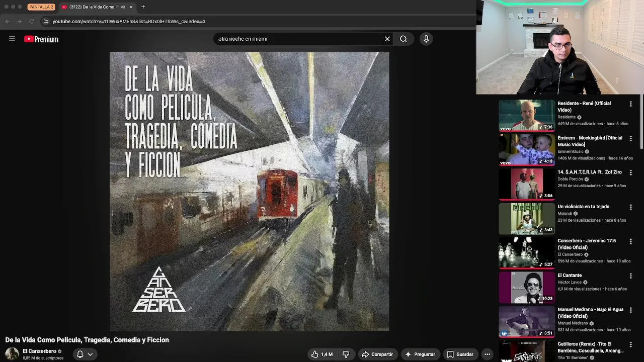Open site information icon in address bar
This screenshot has width=644, height=362.
pos(46,22)
